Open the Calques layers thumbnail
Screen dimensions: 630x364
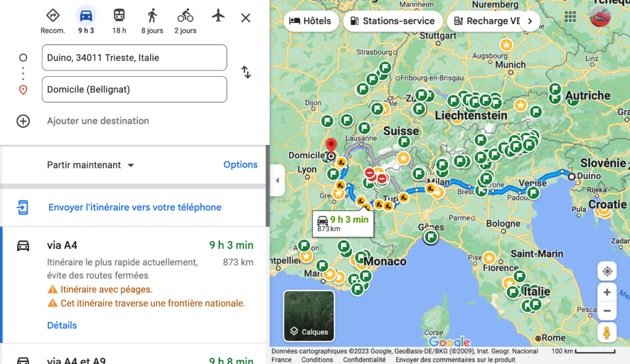(x=309, y=316)
